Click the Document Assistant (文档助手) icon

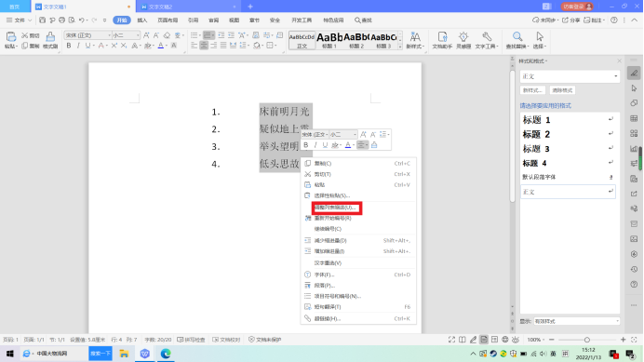click(442, 37)
